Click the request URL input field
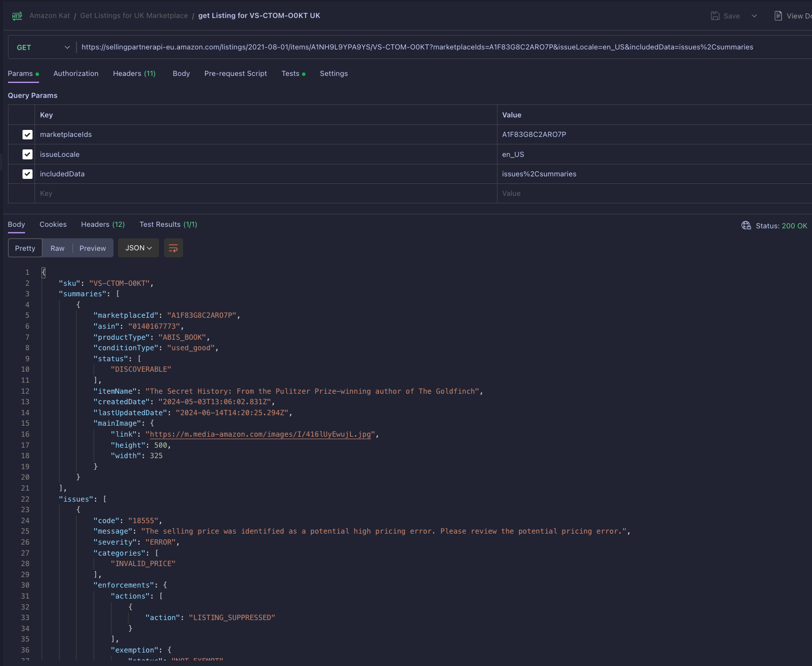 (x=444, y=47)
